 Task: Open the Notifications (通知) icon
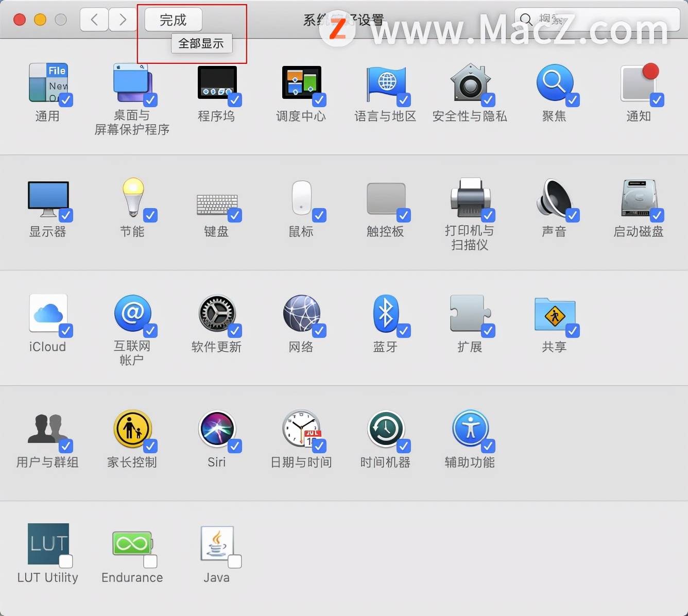(x=639, y=82)
